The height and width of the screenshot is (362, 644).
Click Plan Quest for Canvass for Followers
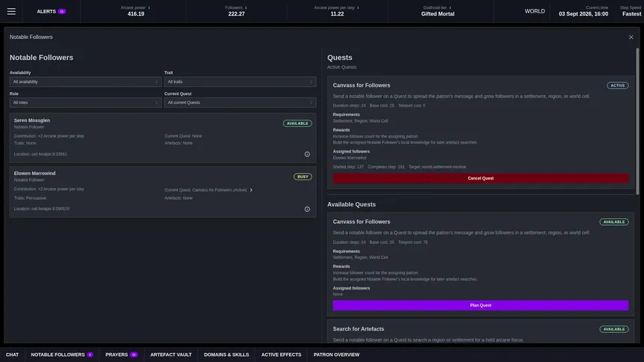pyautogui.click(x=481, y=305)
